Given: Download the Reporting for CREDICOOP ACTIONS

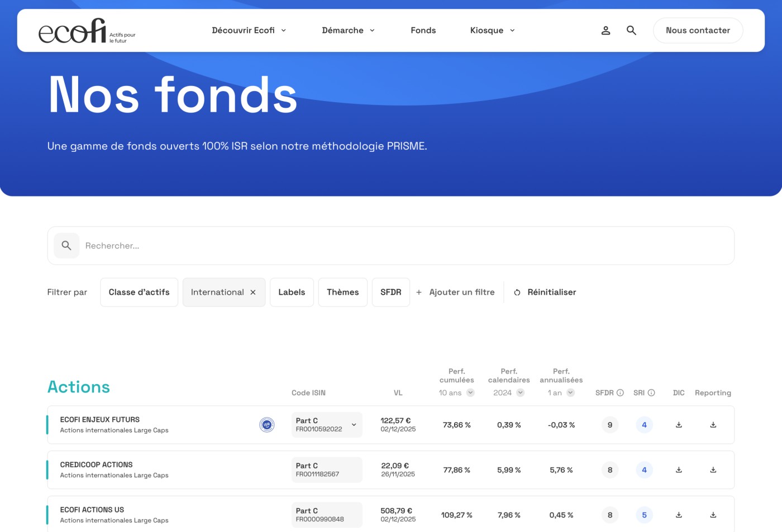Looking at the screenshot, I should [713, 469].
